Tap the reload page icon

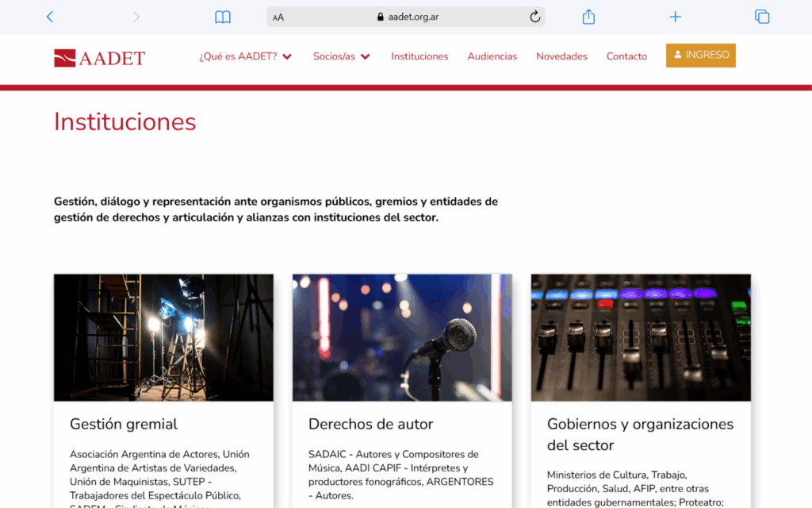pos(534,17)
